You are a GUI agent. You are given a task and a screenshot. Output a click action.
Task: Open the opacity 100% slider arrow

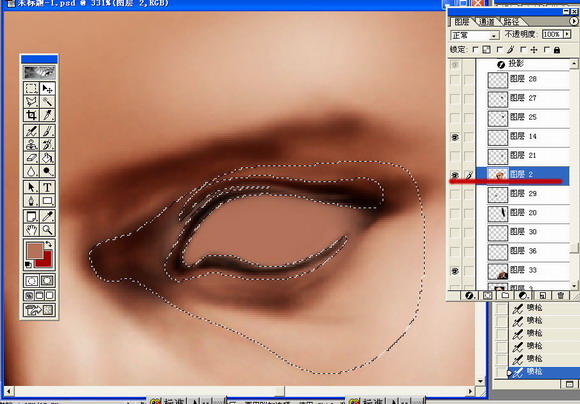click(x=567, y=34)
